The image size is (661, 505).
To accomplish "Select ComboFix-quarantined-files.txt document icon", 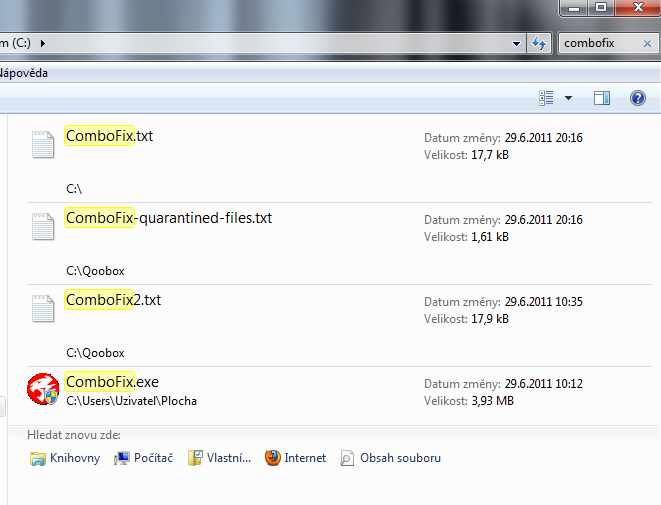I will click(x=43, y=226).
